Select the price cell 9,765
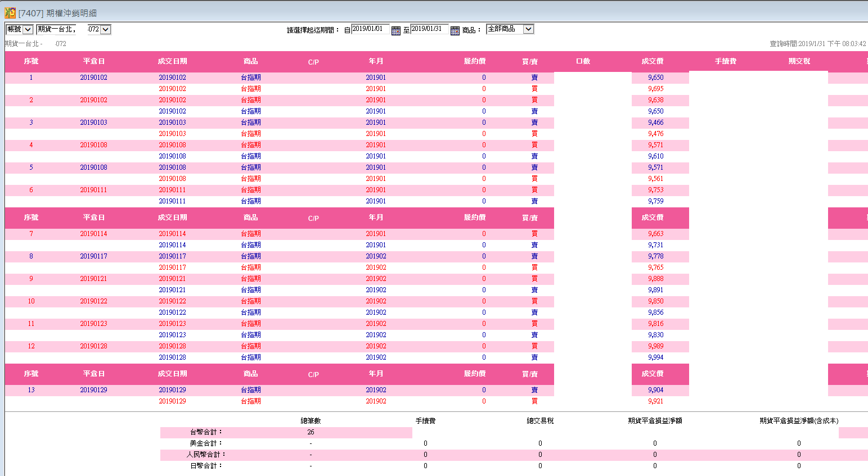The image size is (868, 476). (655, 268)
